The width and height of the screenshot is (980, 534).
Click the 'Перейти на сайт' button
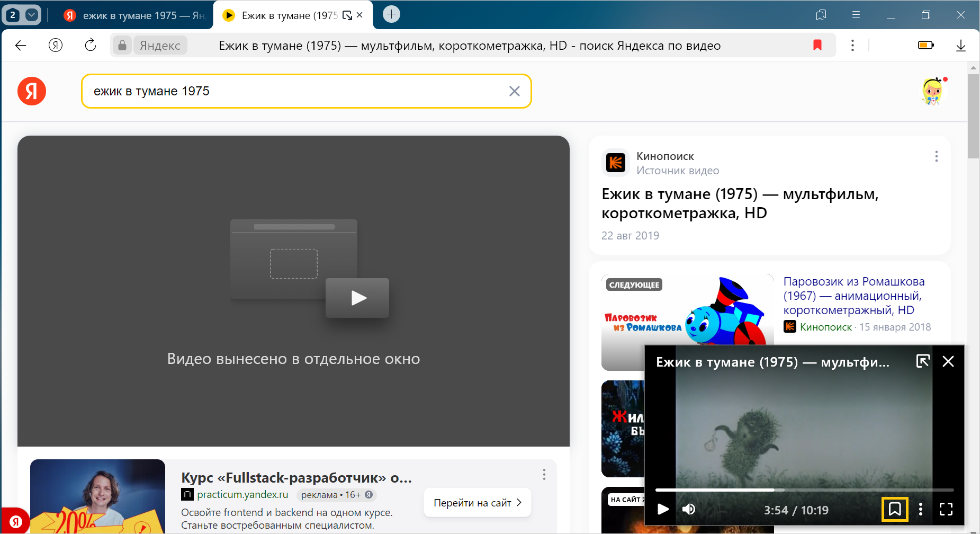[x=477, y=503]
